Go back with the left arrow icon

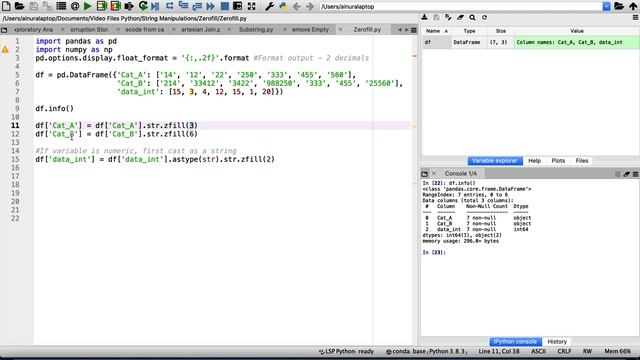pos(297,6)
